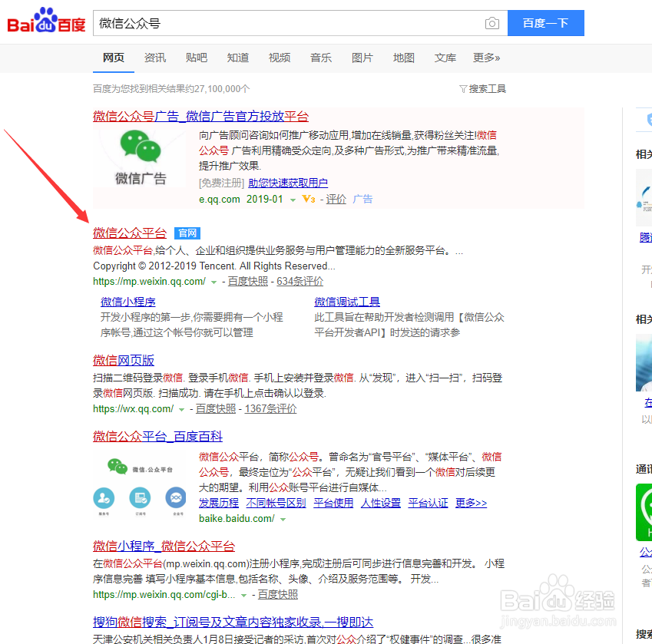Open 百度快照 for mp.weixin.qq.com/
Screen dimensions: 652x644
[248, 281]
